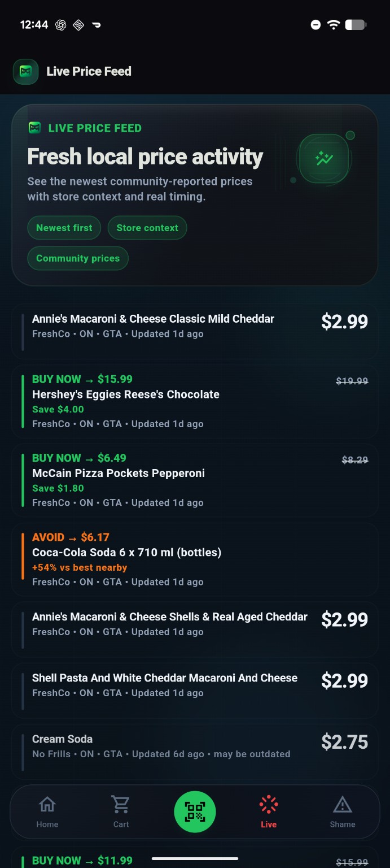Click the horizontal scroll indicator near screen bottom
This screenshot has width=390, height=868.
pos(195,858)
